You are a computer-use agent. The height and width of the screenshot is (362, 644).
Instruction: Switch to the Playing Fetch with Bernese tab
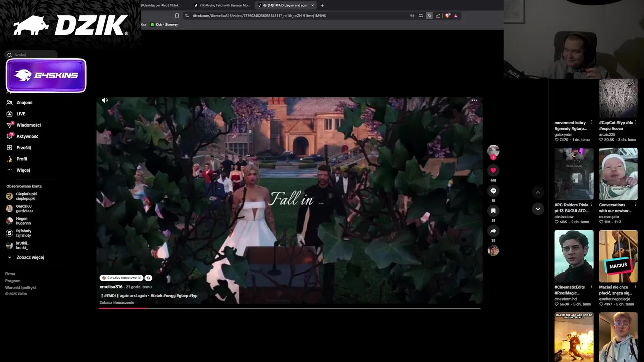pos(222,5)
